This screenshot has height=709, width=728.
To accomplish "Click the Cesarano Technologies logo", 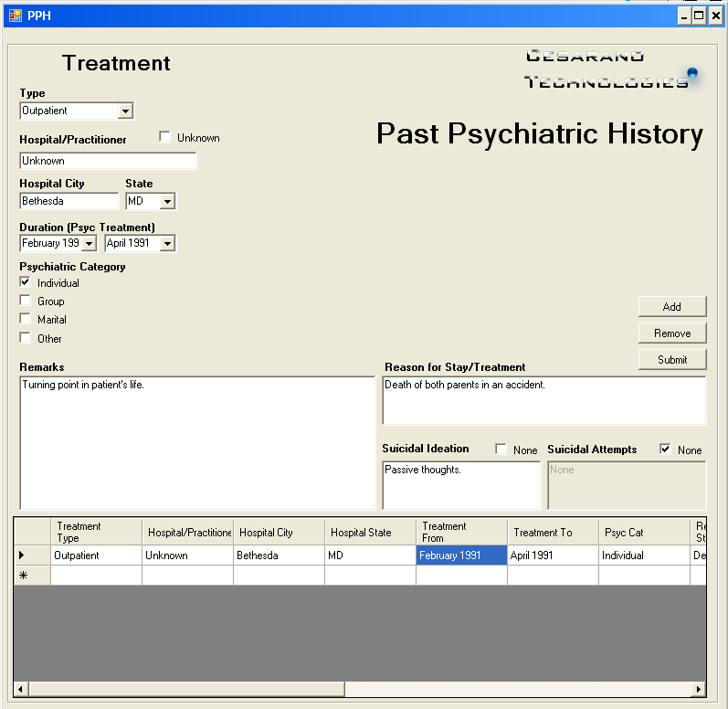I will pos(610,69).
